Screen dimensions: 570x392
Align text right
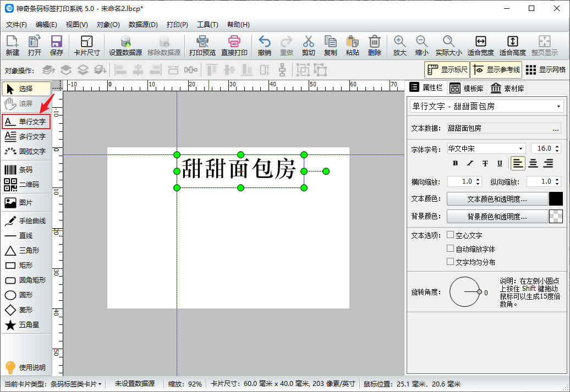click(548, 163)
